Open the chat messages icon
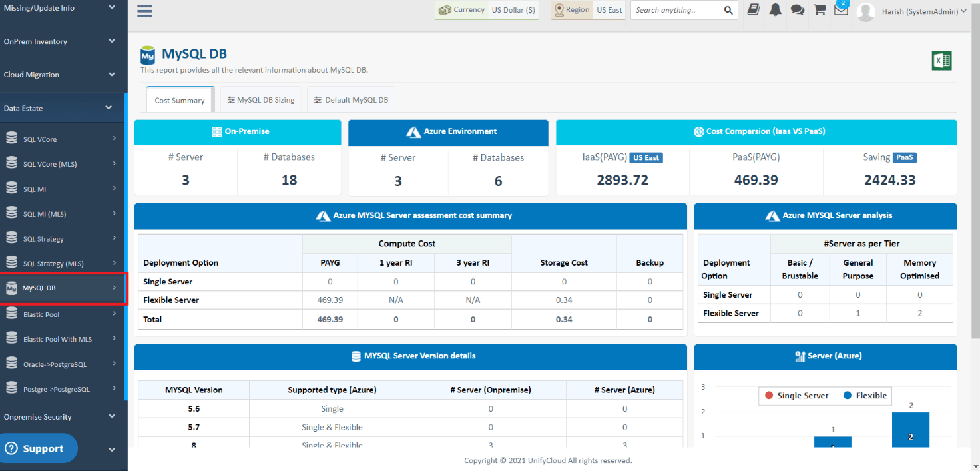 (x=797, y=10)
